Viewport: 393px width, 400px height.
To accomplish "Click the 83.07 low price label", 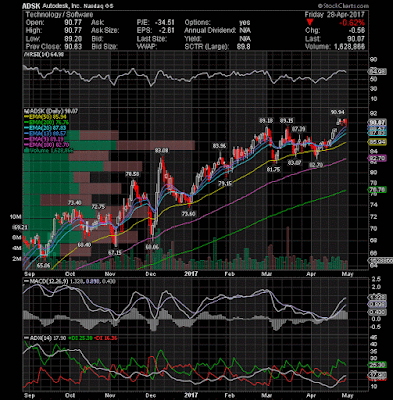I will (295, 162).
